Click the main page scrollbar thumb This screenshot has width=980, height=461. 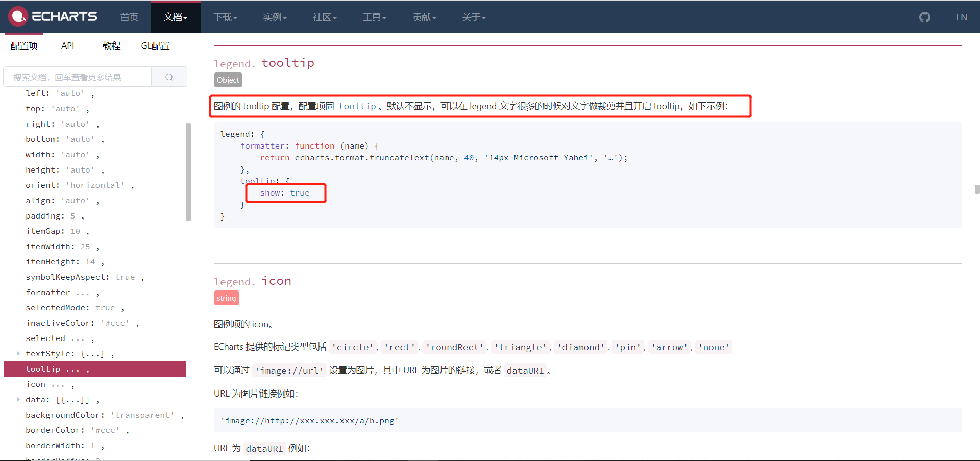pos(977,189)
